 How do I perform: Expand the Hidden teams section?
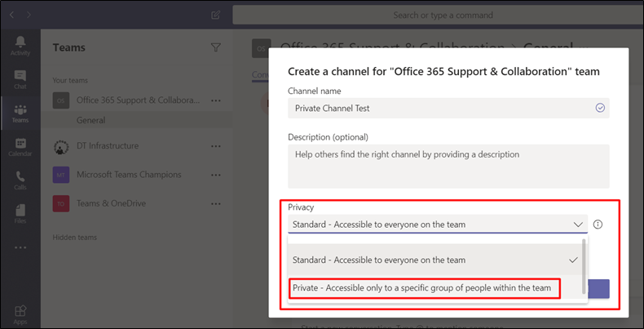pos(75,238)
